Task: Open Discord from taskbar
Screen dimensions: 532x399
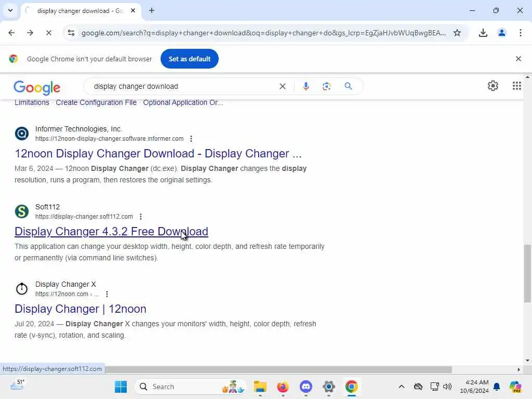Action: [305, 387]
